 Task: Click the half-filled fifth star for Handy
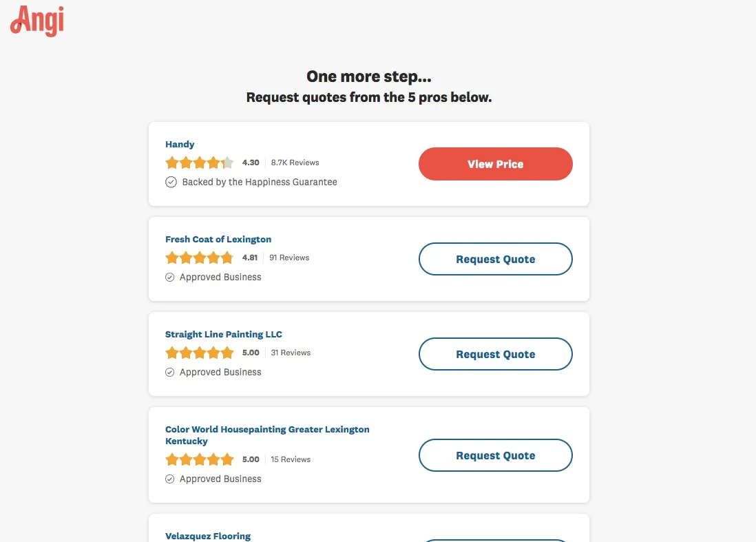[227, 163]
